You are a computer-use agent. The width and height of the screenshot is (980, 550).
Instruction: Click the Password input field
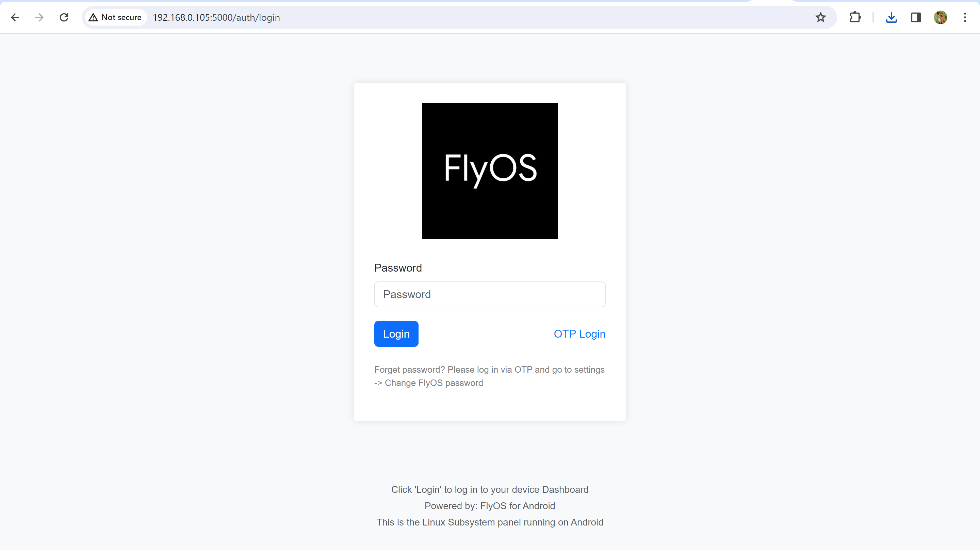coord(490,294)
